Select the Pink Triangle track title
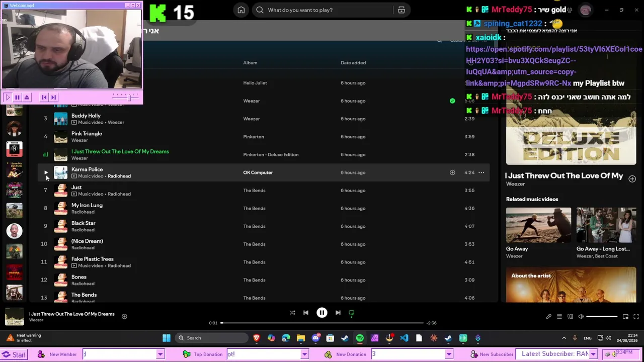Image resolution: width=644 pixels, height=362 pixels. [87, 134]
